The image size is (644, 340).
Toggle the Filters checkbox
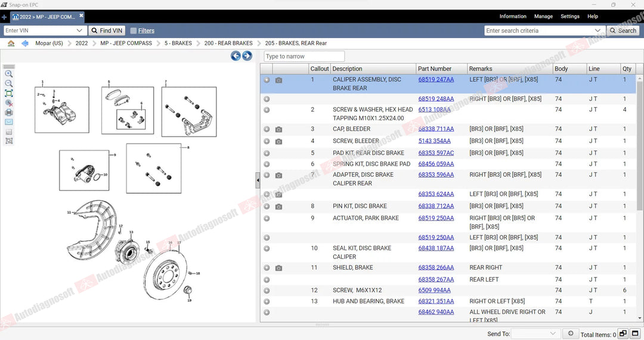click(134, 31)
